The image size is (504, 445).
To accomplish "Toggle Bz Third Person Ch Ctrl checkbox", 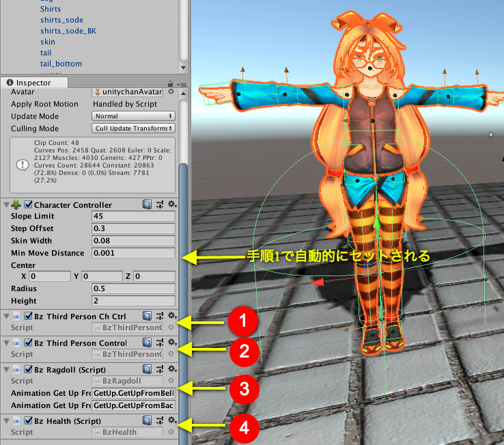I will coord(28,316).
